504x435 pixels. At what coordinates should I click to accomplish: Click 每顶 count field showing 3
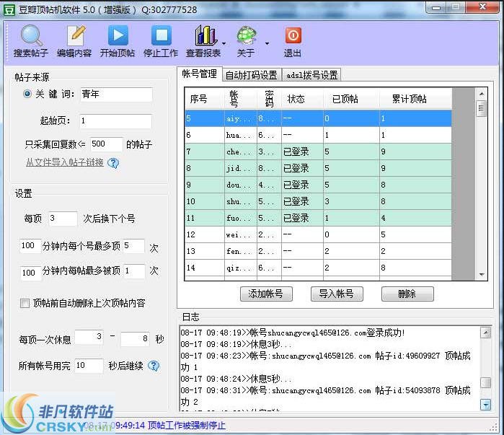(63, 219)
